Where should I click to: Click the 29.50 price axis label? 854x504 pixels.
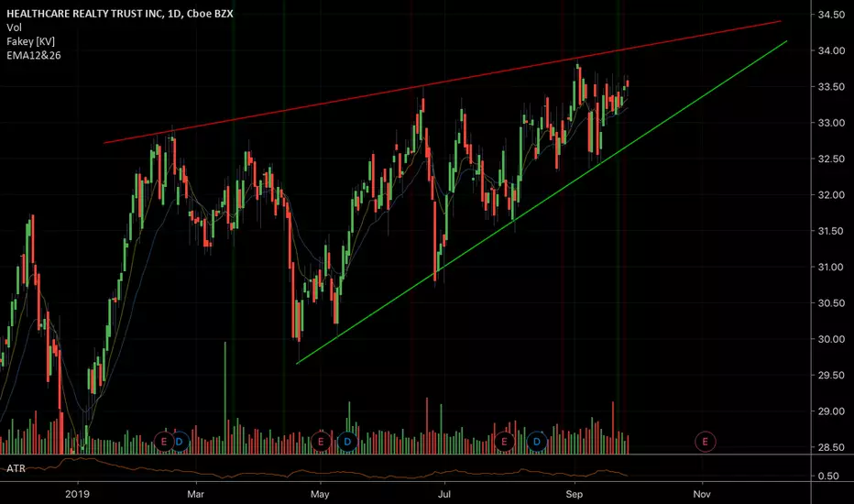tap(831, 375)
